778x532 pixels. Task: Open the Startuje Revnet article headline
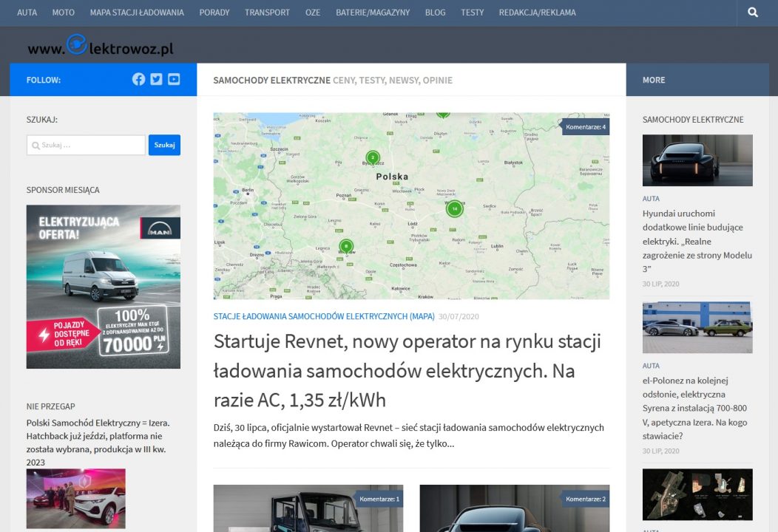click(x=407, y=370)
